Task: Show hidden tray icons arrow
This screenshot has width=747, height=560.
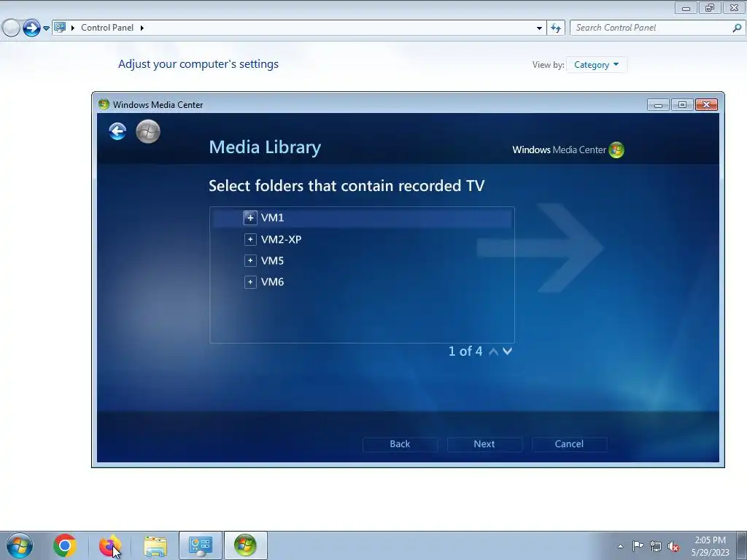Action: (x=620, y=546)
